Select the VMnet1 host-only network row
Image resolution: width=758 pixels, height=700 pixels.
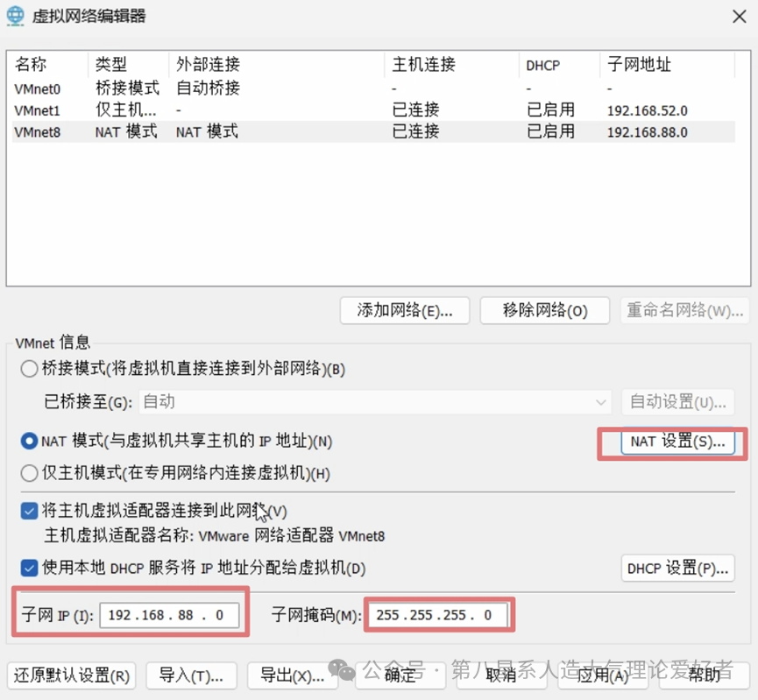38,110
